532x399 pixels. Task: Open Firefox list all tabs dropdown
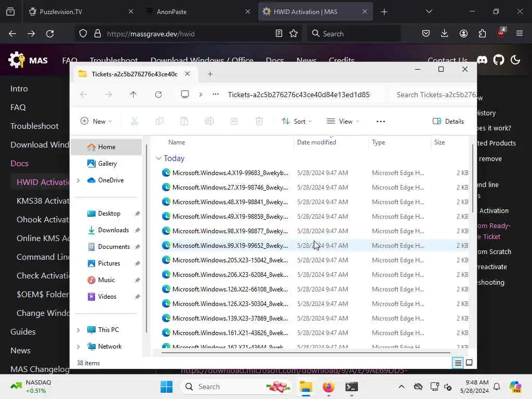tap(429, 11)
